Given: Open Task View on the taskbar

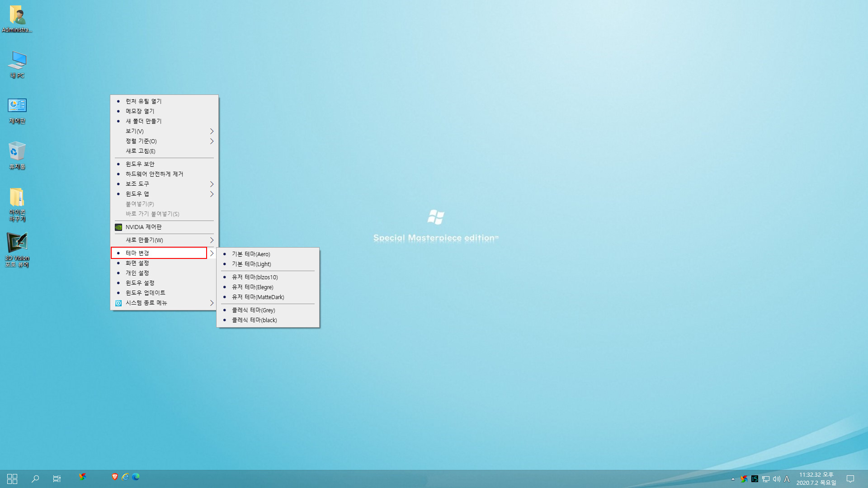Looking at the screenshot, I should pyautogui.click(x=57, y=479).
